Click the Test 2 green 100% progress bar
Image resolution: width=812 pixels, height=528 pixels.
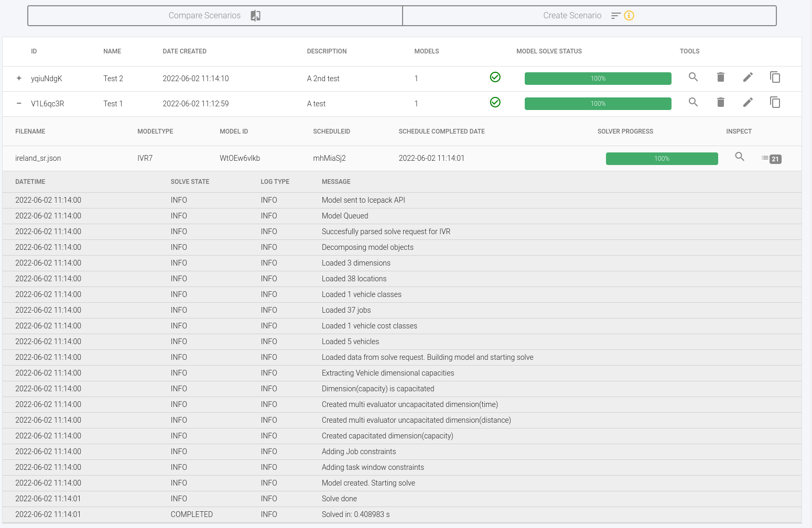point(598,79)
